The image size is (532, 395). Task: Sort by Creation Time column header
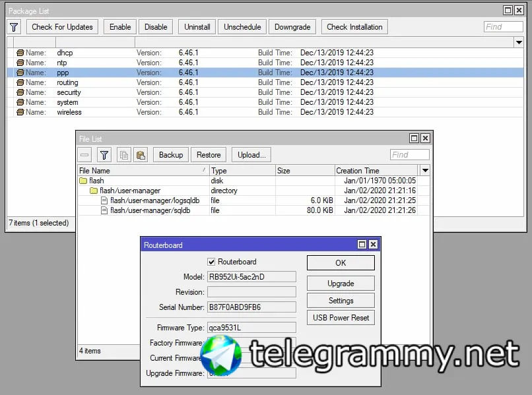(x=377, y=171)
